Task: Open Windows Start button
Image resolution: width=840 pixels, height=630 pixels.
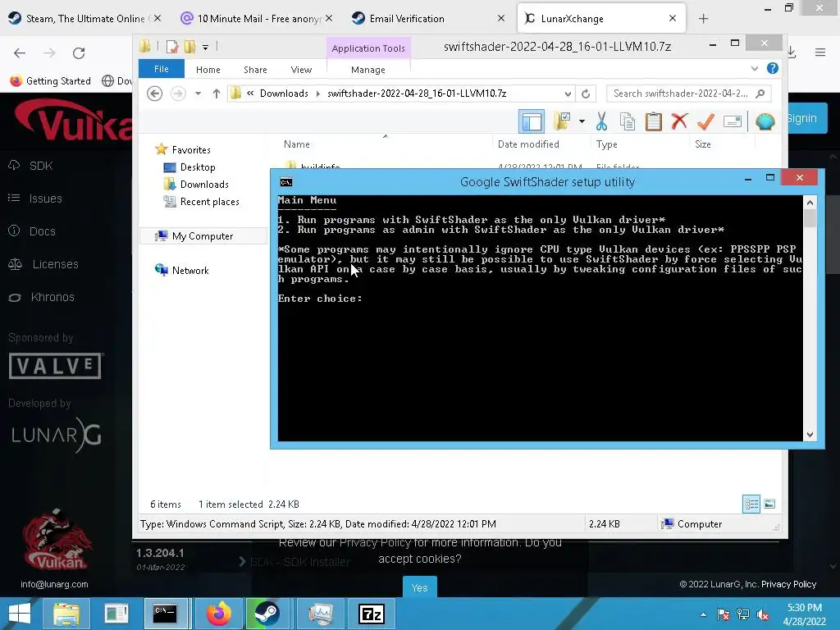Action: click(x=20, y=614)
